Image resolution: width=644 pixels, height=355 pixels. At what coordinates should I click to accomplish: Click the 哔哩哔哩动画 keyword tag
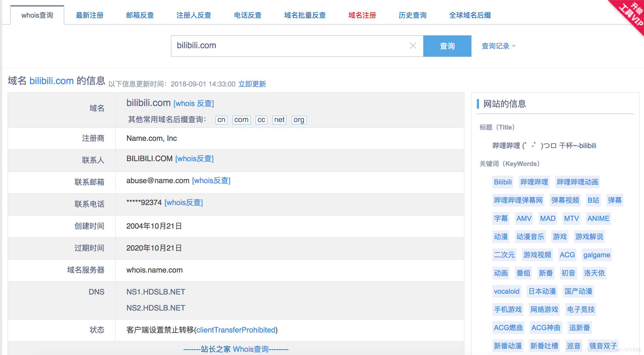[578, 182]
